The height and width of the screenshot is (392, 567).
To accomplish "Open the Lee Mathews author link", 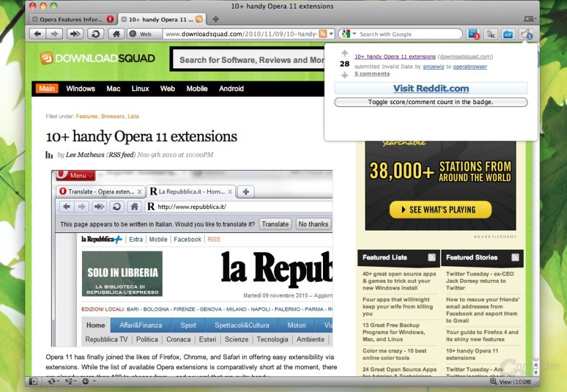I will coord(85,155).
